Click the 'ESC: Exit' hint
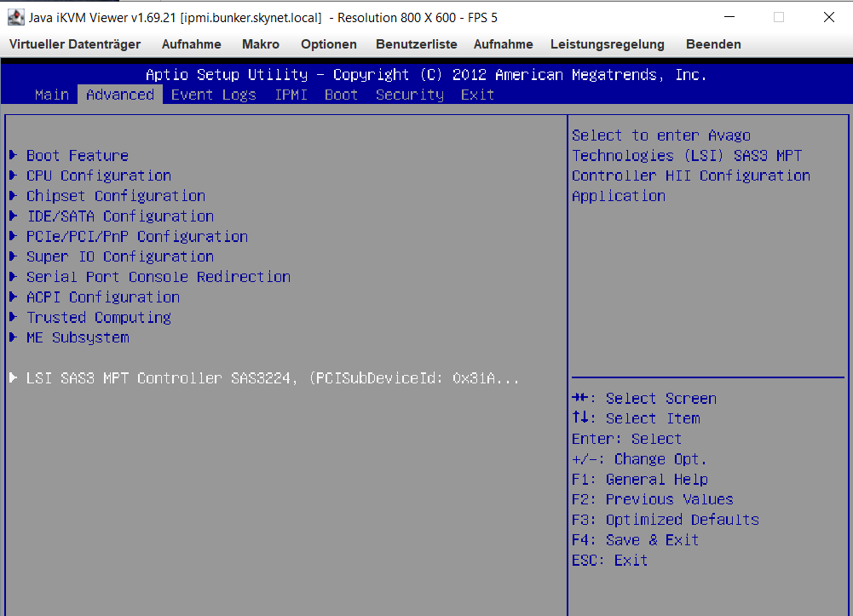The height and width of the screenshot is (616, 853). point(609,560)
